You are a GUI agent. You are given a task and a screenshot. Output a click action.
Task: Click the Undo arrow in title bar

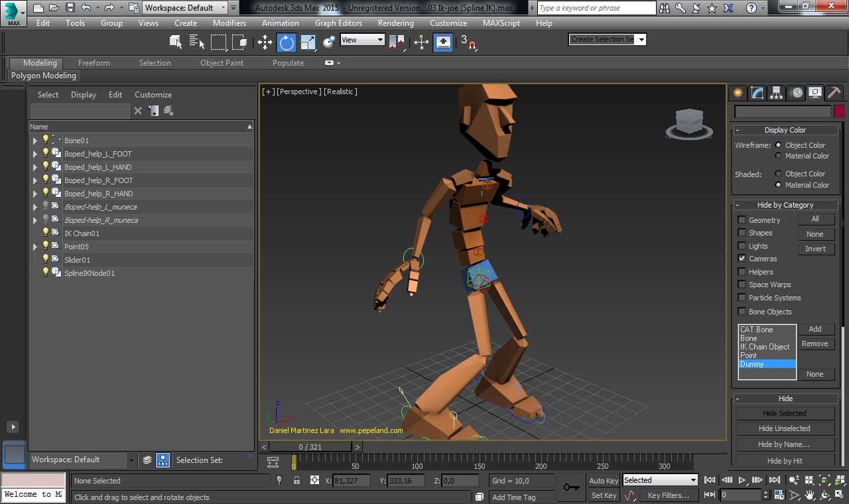[86, 8]
